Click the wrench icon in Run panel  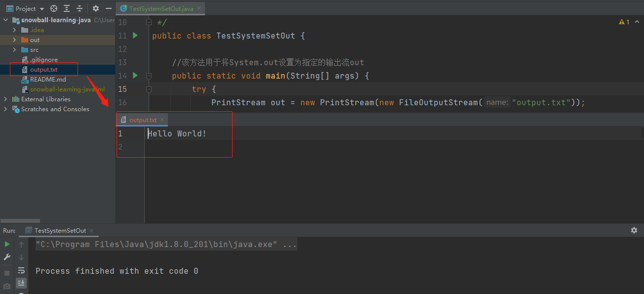[x=7, y=257]
